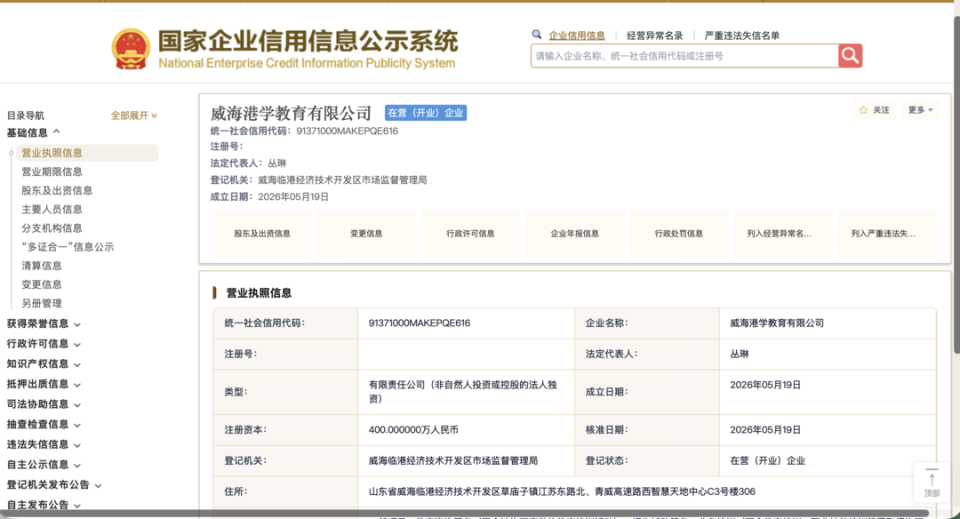The height and width of the screenshot is (519, 960).
Task: Select 变更信息 in sidebar
Action: pos(41,285)
